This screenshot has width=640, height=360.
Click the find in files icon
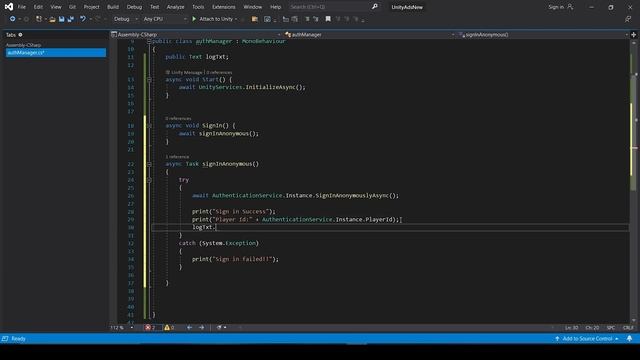pos(254,19)
